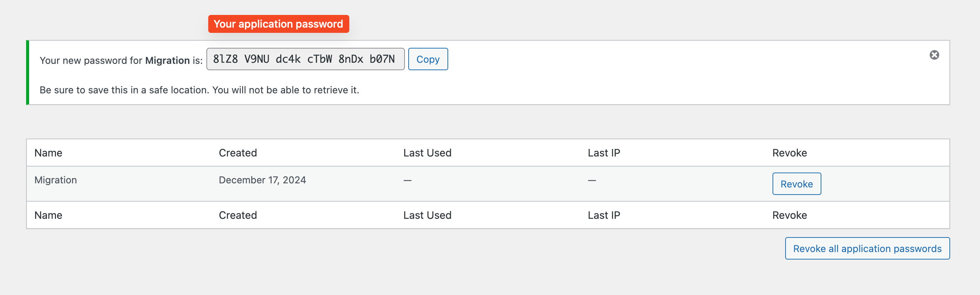Revoke the Migration application password
The width and height of the screenshot is (980, 295).
[x=796, y=184]
